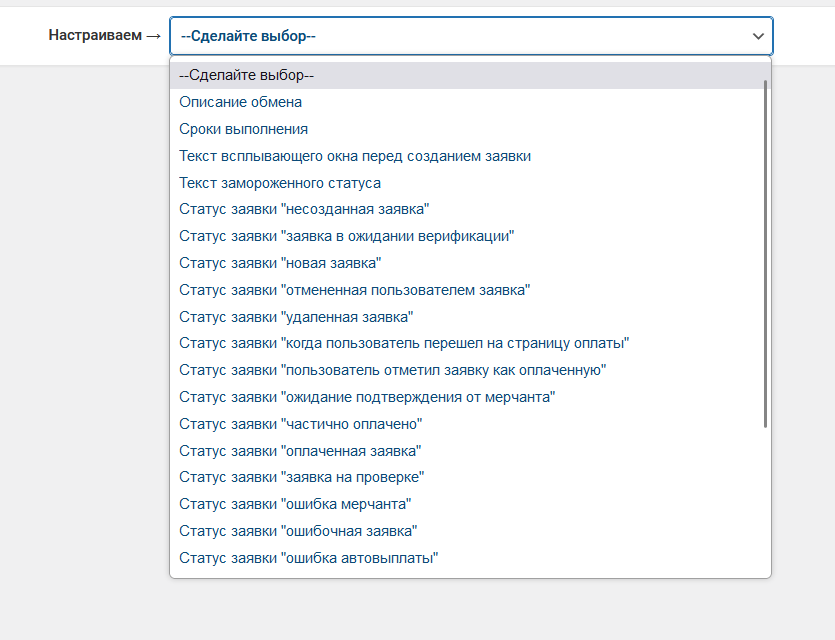The width and height of the screenshot is (835, 640).
Task: Choose "Описание обмена" from the list
Action: coord(241,102)
